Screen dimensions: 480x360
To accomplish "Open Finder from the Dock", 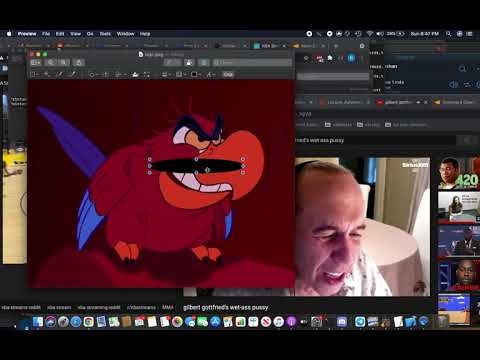I will [38, 322].
